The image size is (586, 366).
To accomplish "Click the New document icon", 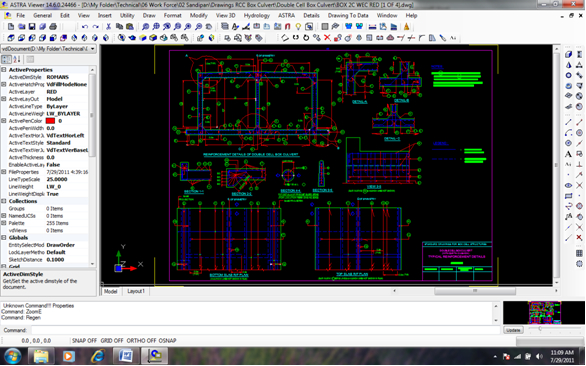I will coord(11,27).
